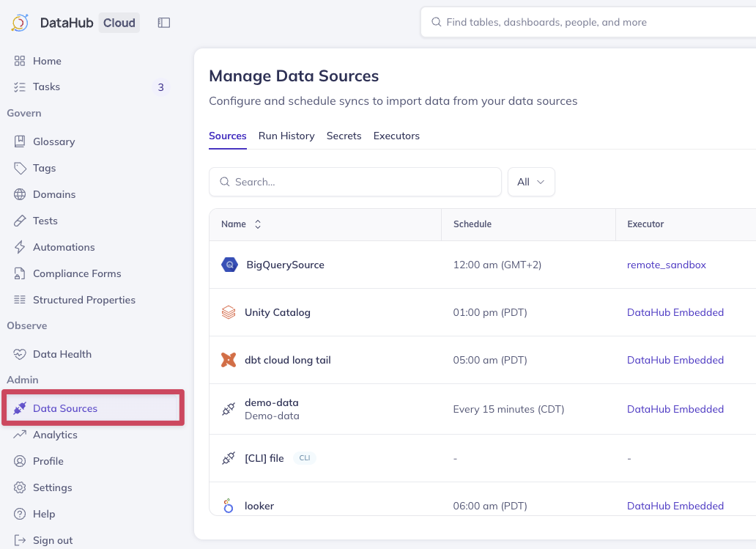Click the CLI badge on [CLI] file row
The image size is (756, 549).
tap(305, 458)
